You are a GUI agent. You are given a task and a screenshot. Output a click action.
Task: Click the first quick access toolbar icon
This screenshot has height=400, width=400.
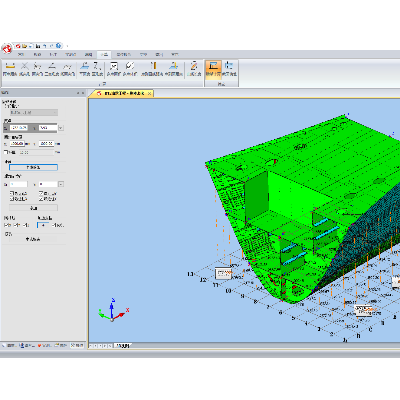point(18,46)
